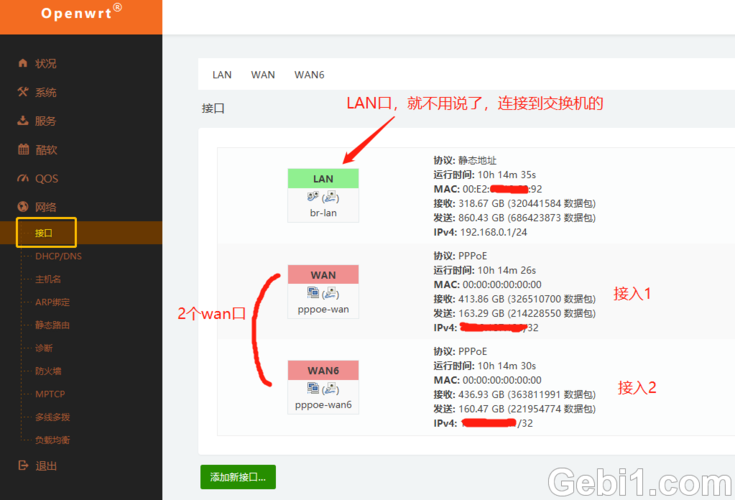Open the 服务 menu
Image resolution: width=735 pixels, height=500 pixels.
click(45, 121)
